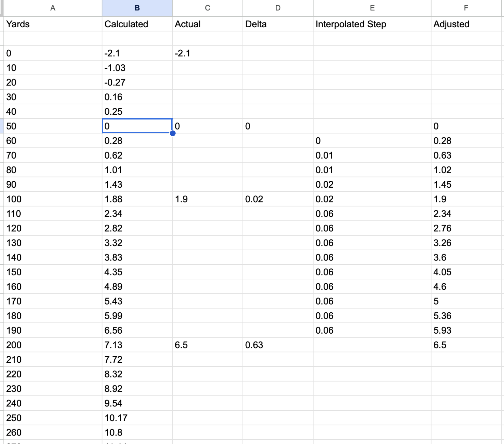The height and width of the screenshot is (444, 504).
Task: Click Calculated cell with 10.17
Action: [x=137, y=418]
